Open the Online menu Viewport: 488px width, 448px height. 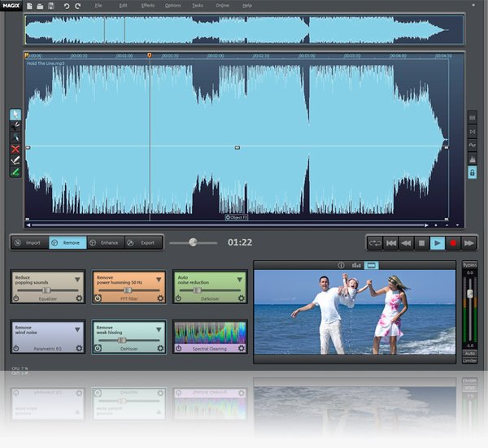tap(223, 6)
